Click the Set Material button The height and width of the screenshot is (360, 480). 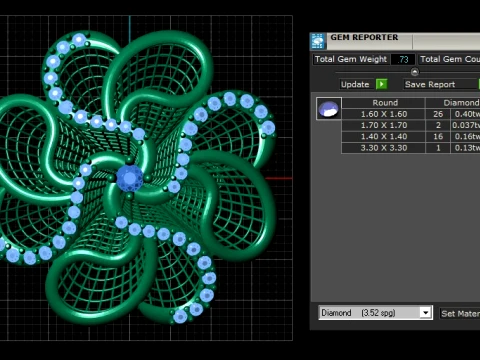[460, 313]
